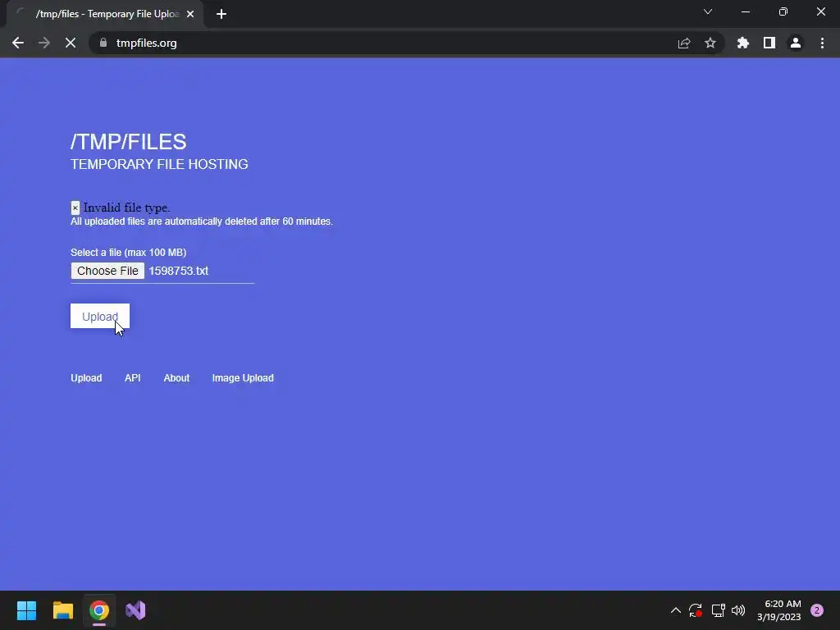The height and width of the screenshot is (630, 840).
Task: Open a new browser tab
Action: 221,14
